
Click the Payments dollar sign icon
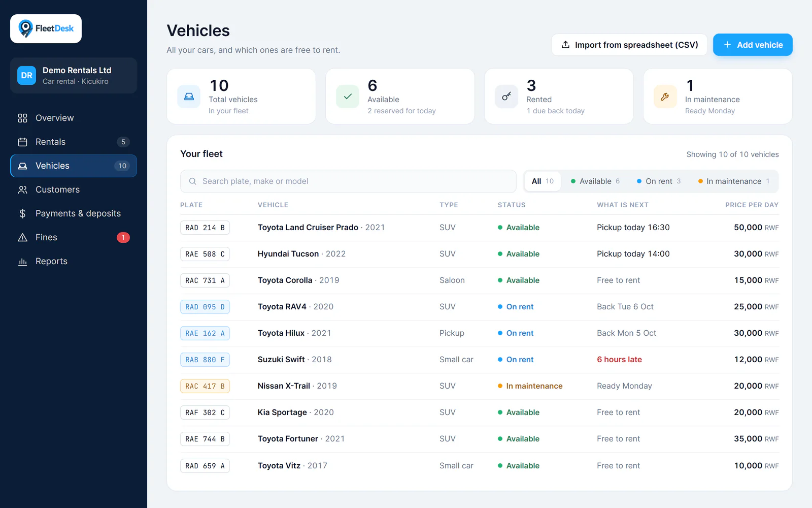coord(22,213)
